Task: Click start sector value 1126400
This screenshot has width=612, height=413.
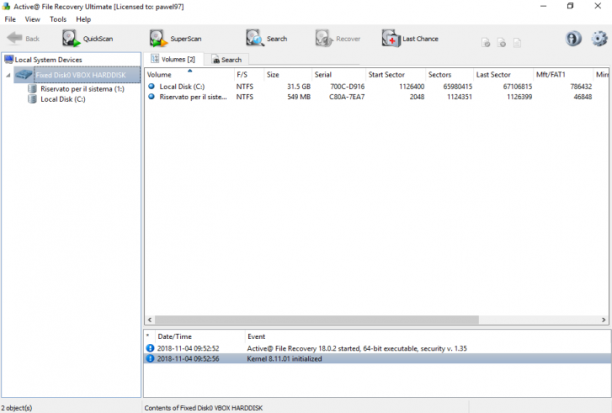Action: coord(411,86)
